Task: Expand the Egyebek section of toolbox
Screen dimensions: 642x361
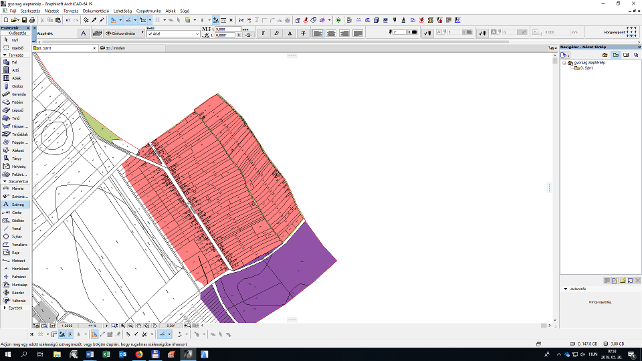Action: pyautogui.click(x=5, y=308)
